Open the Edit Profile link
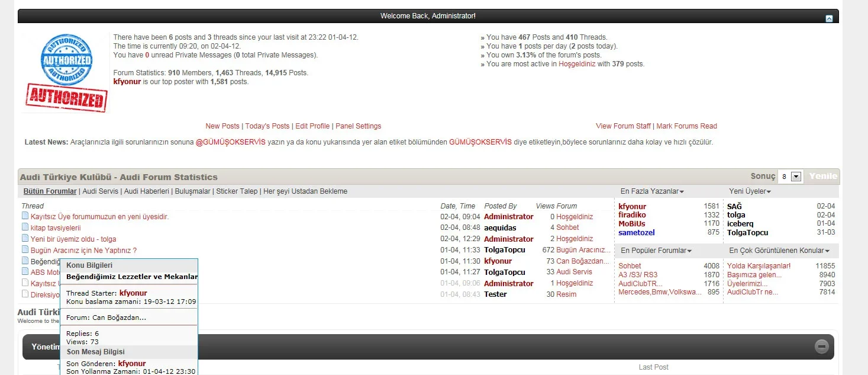868x375 pixels. [312, 126]
